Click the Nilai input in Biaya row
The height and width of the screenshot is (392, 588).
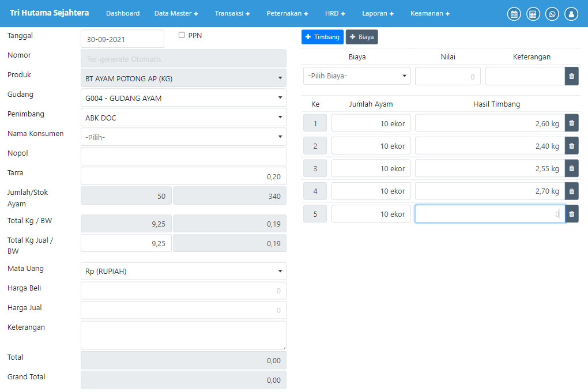pos(448,76)
